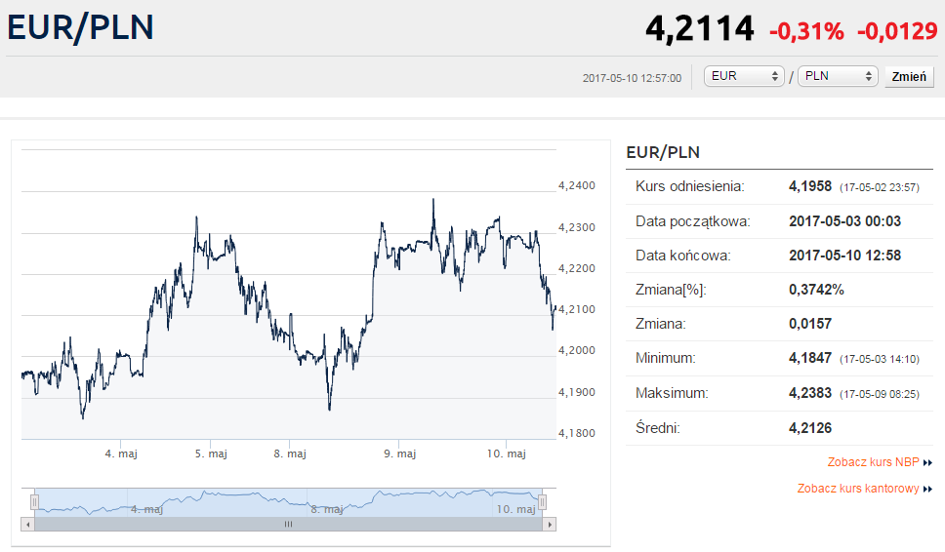Click the Średni value 4,2126
The width and height of the screenshot is (945, 552).
810,428
